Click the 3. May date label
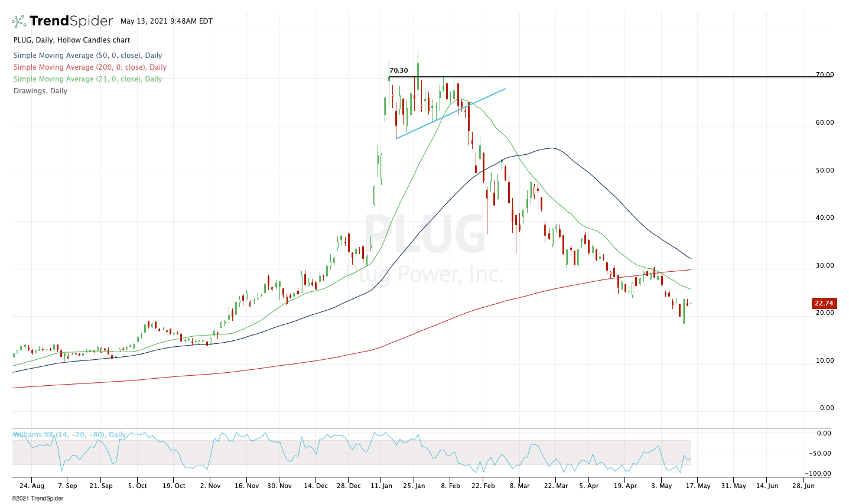849x504 pixels. (662, 486)
